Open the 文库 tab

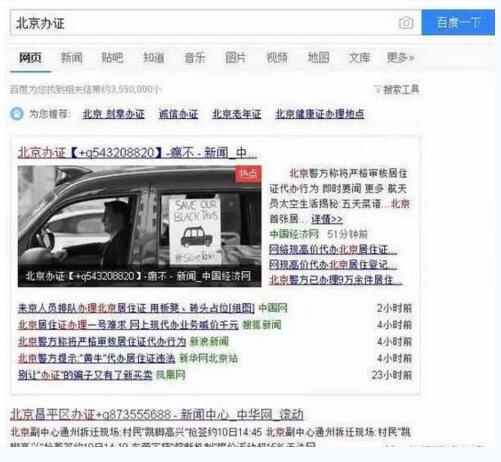[360, 58]
